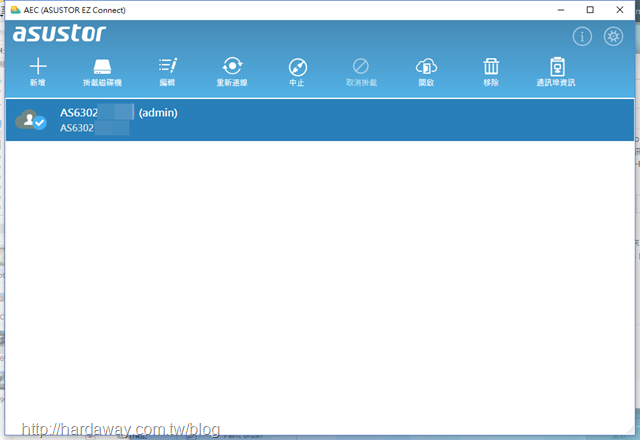Image resolution: width=640 pixels, height=440 pixels.
Task: Click the asustor logo
Action: (59, 33)
